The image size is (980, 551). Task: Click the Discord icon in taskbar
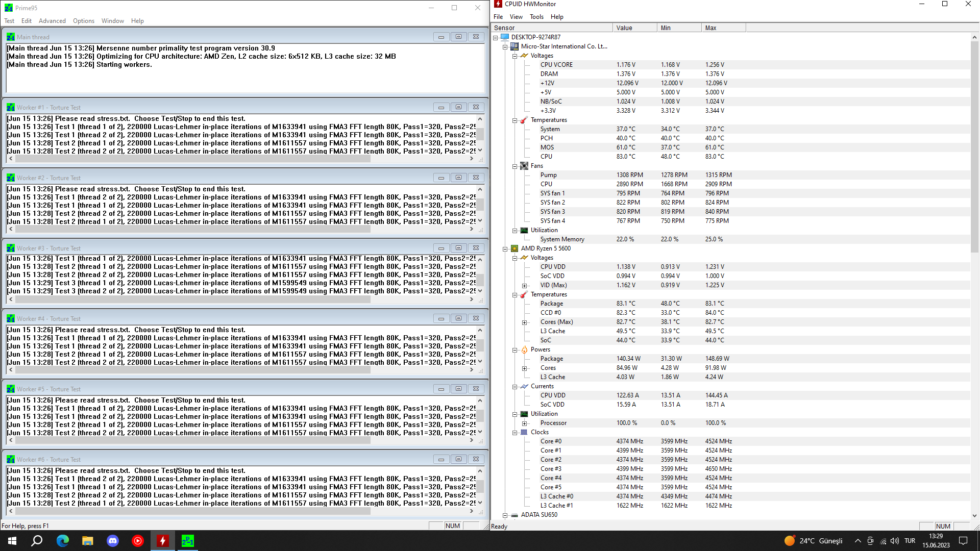113,541
